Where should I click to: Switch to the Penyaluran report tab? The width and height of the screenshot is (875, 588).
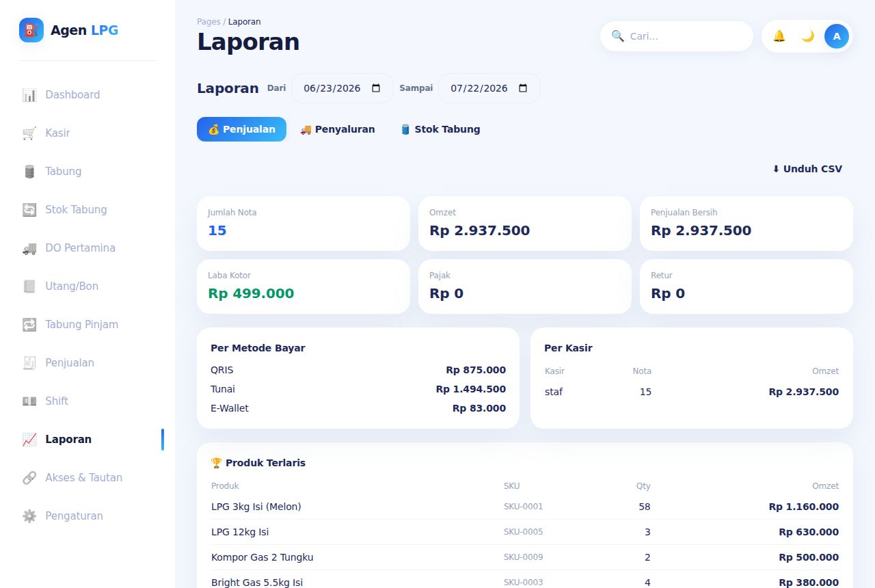(338, 129)
